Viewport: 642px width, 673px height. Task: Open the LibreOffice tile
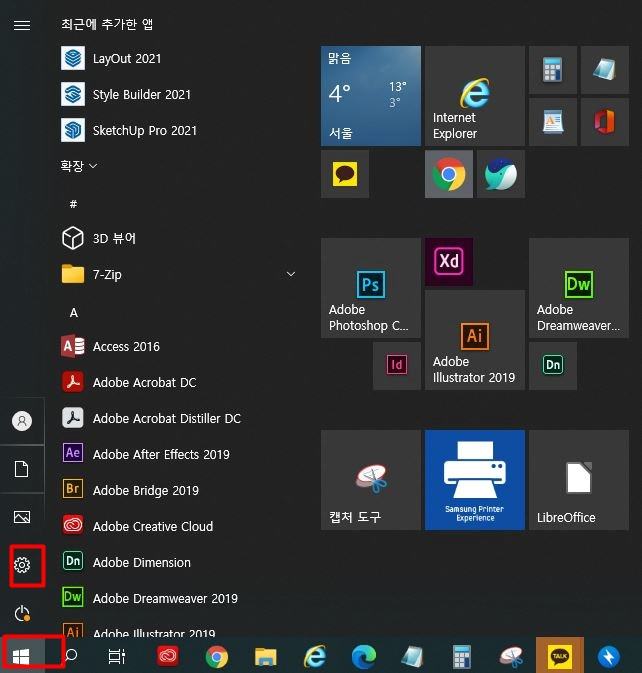579,480
